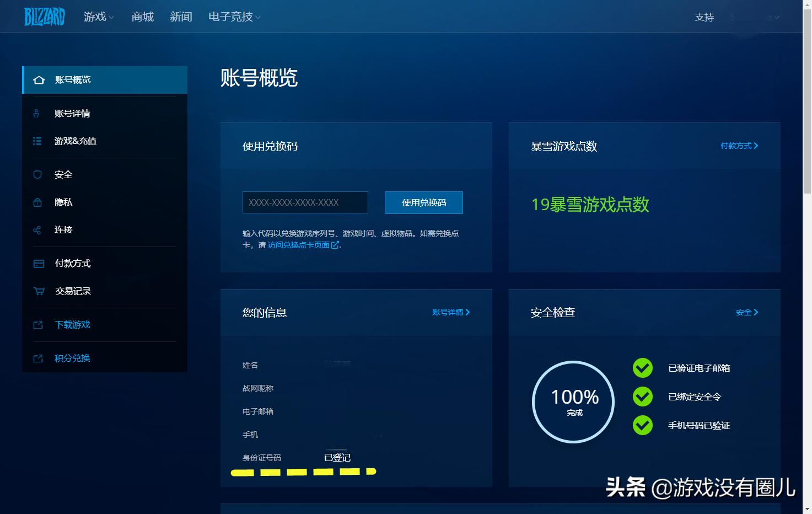Select the link icon next to 连接

pos(37,229)
